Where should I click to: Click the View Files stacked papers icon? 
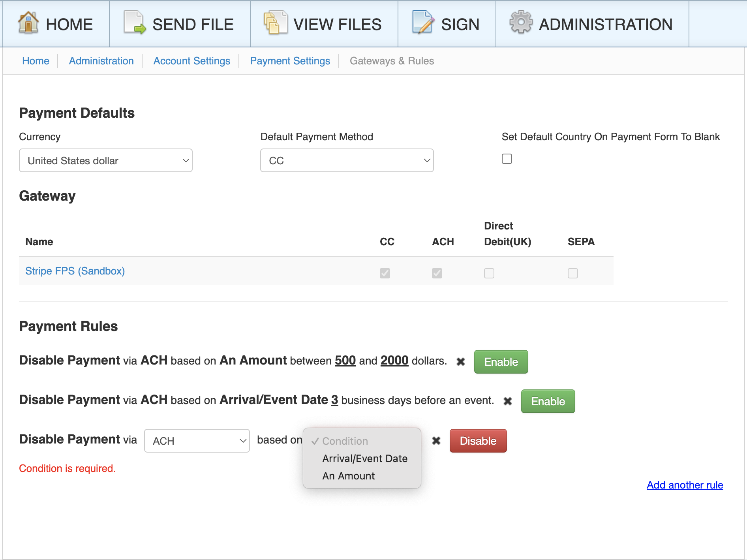point(276,23)
